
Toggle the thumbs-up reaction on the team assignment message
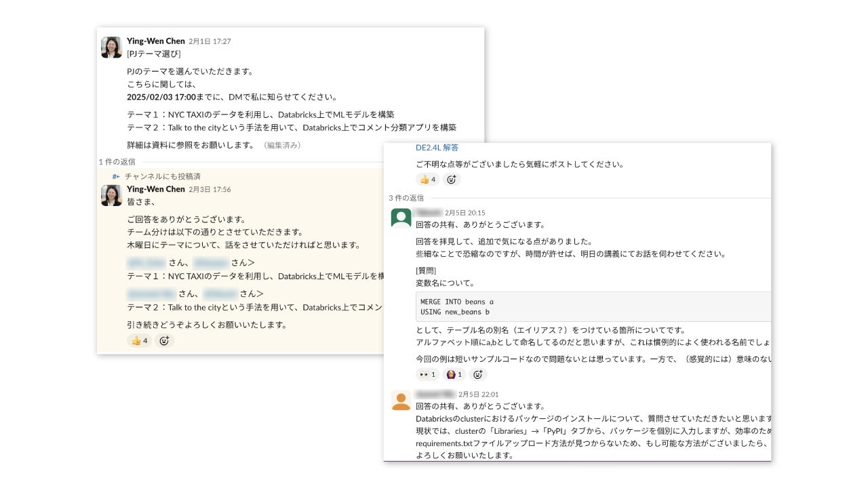click(x=139, y=340)
